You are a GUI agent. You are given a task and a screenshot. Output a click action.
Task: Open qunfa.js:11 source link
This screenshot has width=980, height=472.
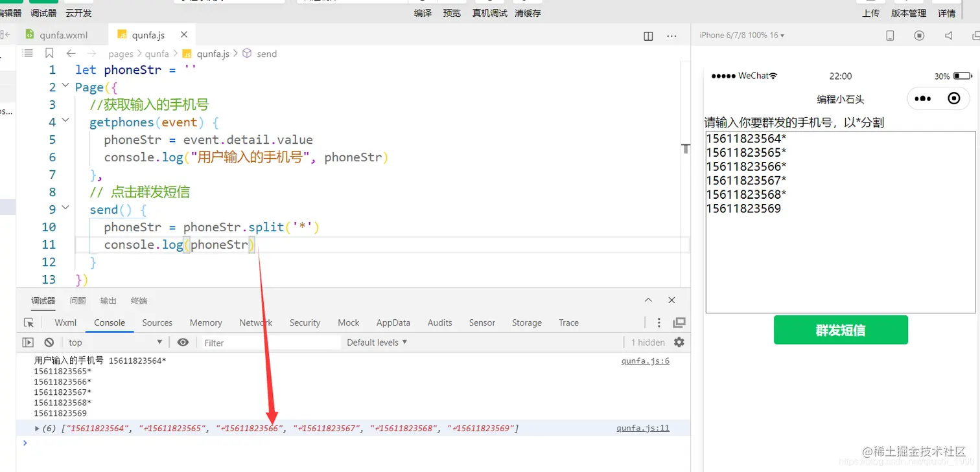pyautogui.click(x=643, y=428)
